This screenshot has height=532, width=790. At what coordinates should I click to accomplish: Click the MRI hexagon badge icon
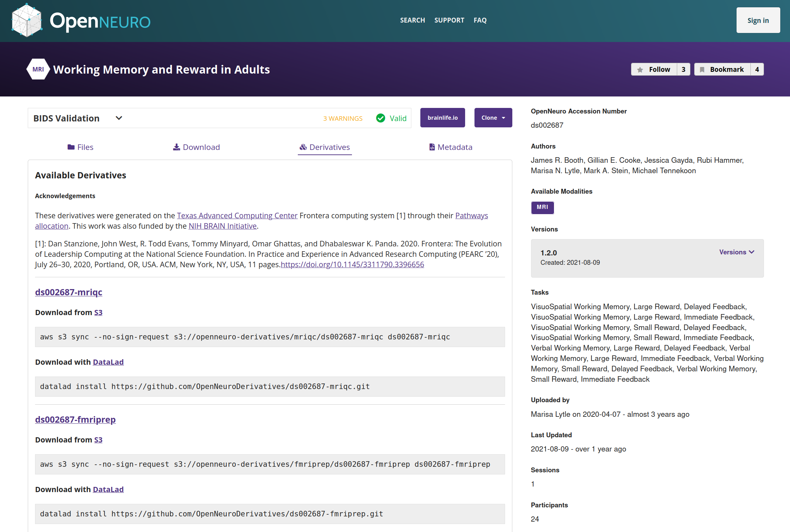point(38,69)
